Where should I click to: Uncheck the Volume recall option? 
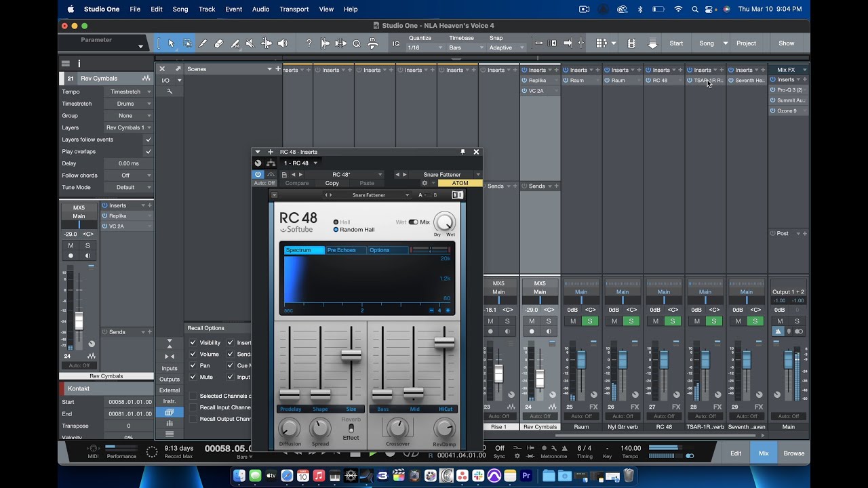tap(193, 354)
